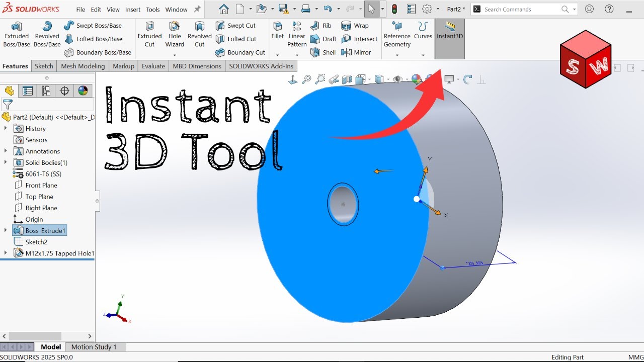Select the Swept Cut tool

coord(235,26)
